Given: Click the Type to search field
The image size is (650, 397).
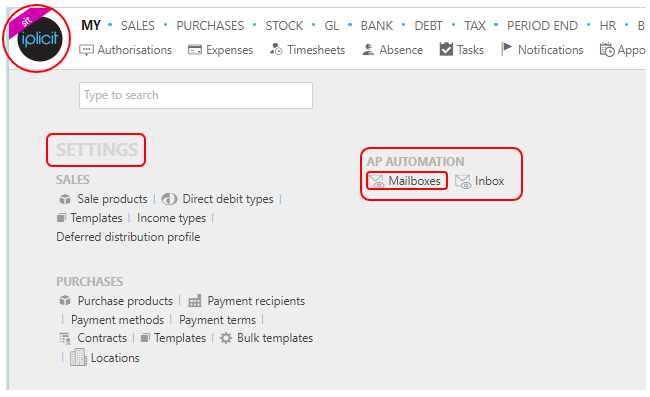Looking at the screenshot, I should pos(196,95).
